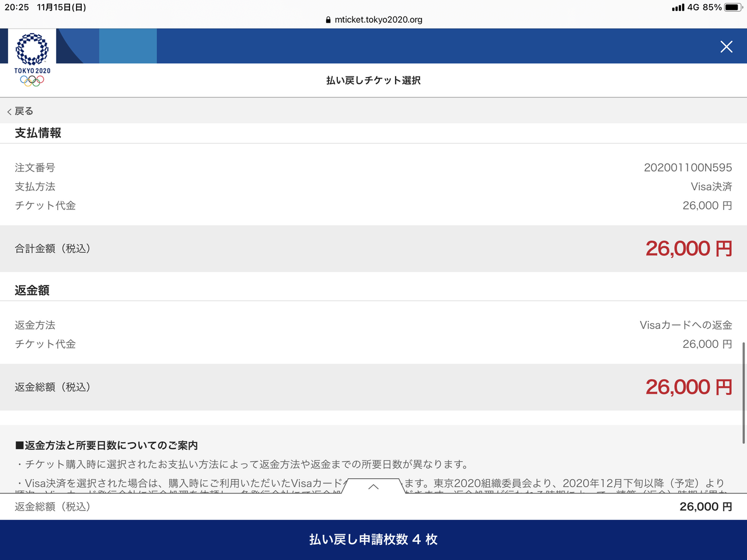Expand the 支払情報 payment info section header
The width and height of the screenshot is (747, 560).
pos(37,133)
